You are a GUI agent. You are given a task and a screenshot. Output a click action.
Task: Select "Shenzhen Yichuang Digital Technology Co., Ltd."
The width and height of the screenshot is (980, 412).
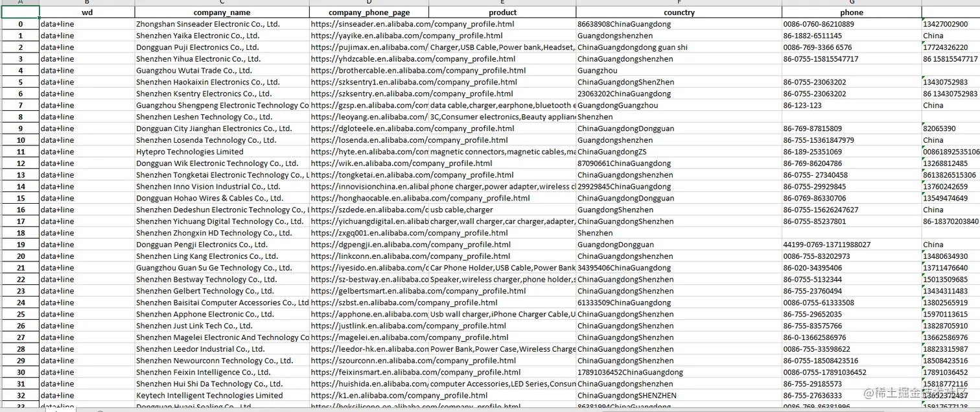222,221
